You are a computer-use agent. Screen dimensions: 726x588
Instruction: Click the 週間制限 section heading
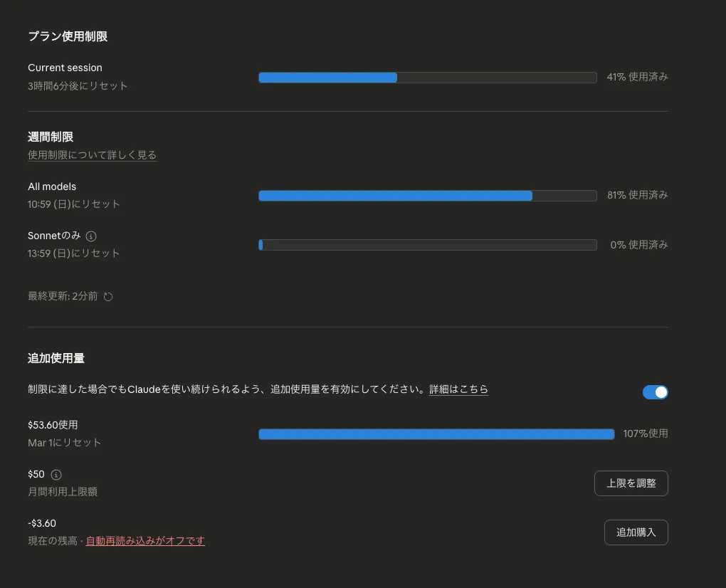pyautogui.click(x=51, y=137)
